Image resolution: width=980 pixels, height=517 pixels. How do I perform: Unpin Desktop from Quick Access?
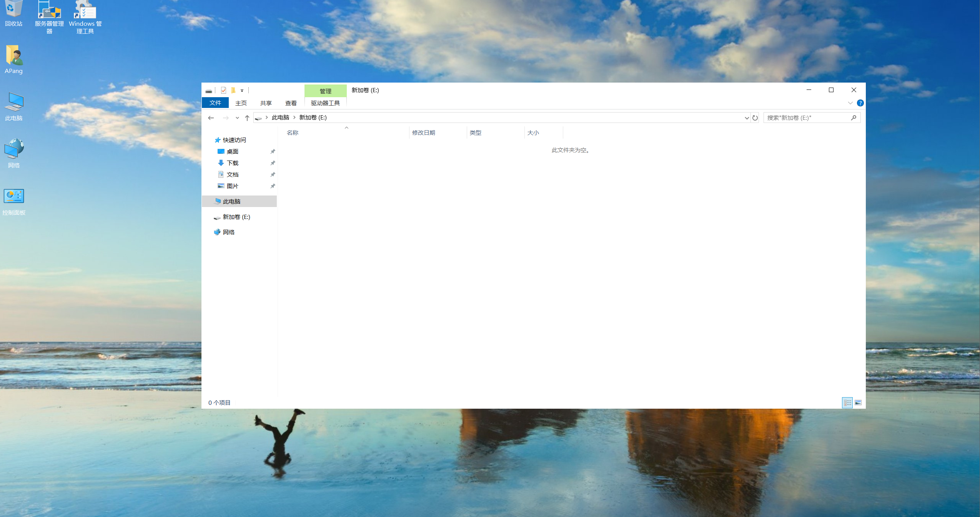273,151
